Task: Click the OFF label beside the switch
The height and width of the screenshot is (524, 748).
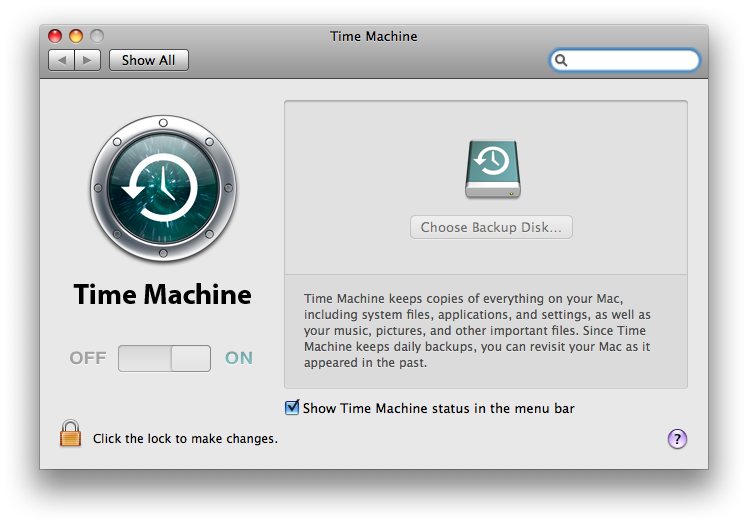Action: pyautogui.click(x=88, y=358)
